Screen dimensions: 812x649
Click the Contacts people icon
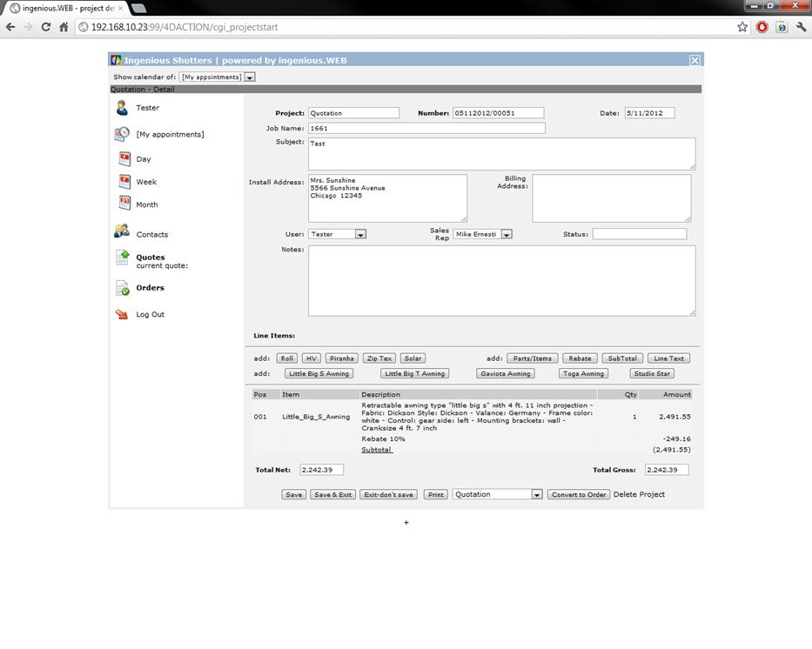click(x=122, y=232)
